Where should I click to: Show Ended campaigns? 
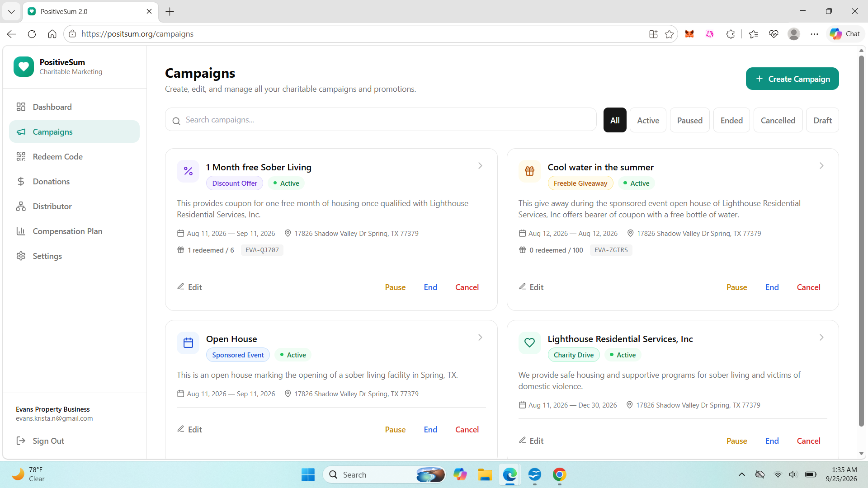[731, 120]
